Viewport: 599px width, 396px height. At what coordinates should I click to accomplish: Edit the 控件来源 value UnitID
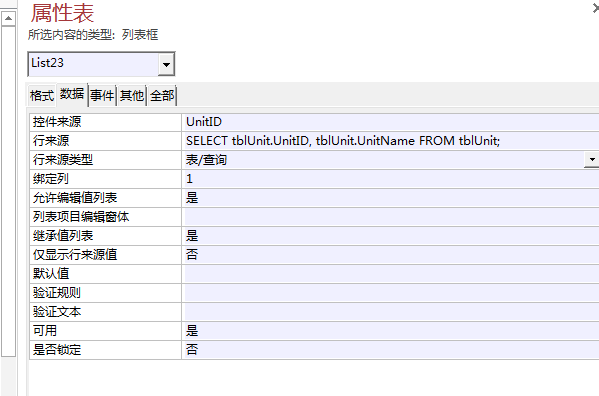click(x=390, y=122)
